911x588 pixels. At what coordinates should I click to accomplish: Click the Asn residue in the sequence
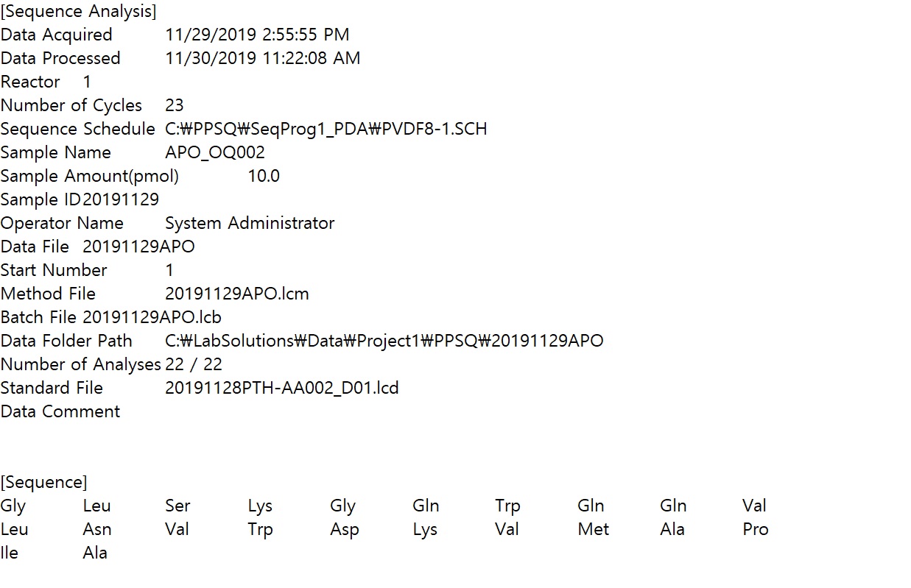click(97, 529)
